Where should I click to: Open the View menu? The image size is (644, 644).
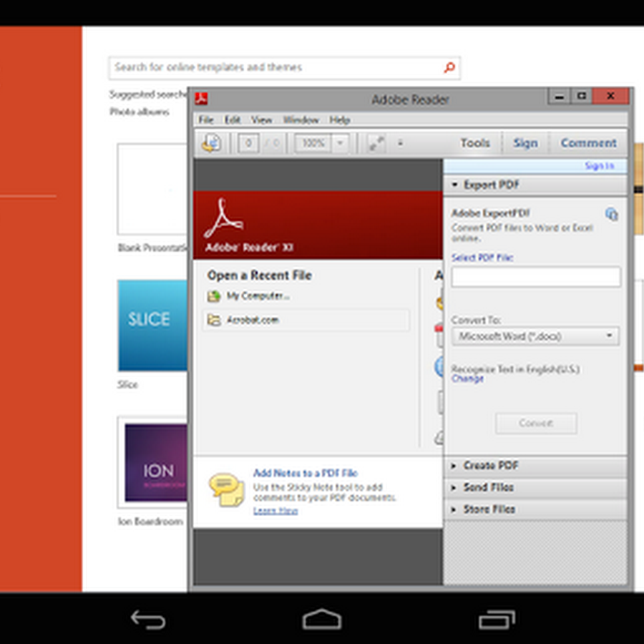(262, 120)
